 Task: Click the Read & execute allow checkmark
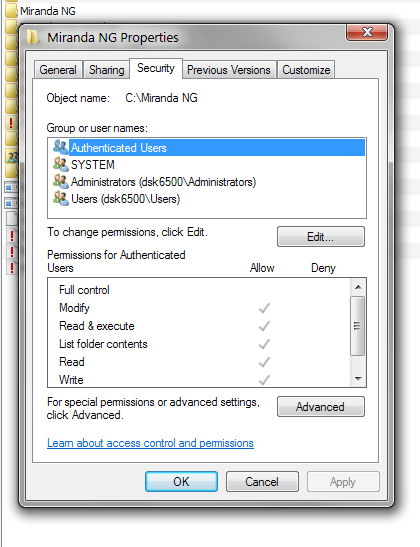tap(264, 326)
